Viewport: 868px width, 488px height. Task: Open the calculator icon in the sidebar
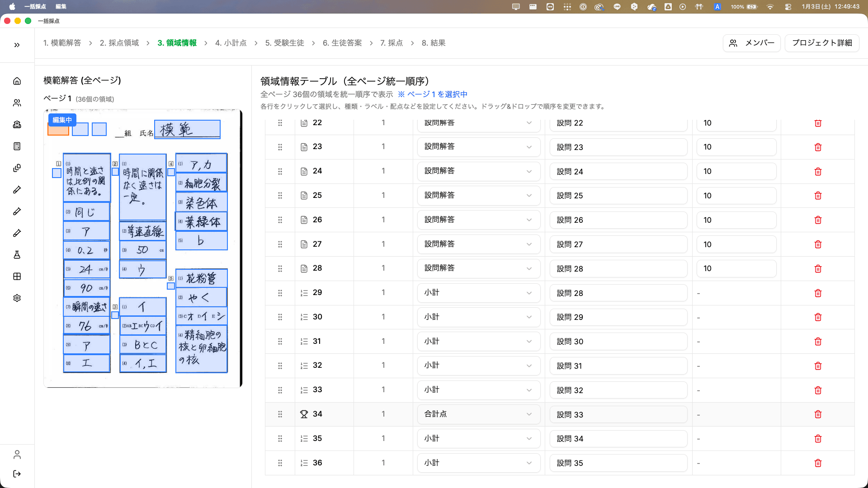click(17, 146)
